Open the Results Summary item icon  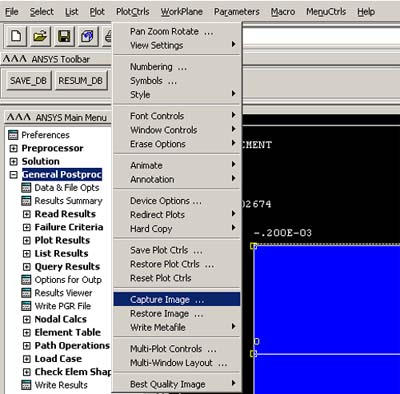[26, 201]
